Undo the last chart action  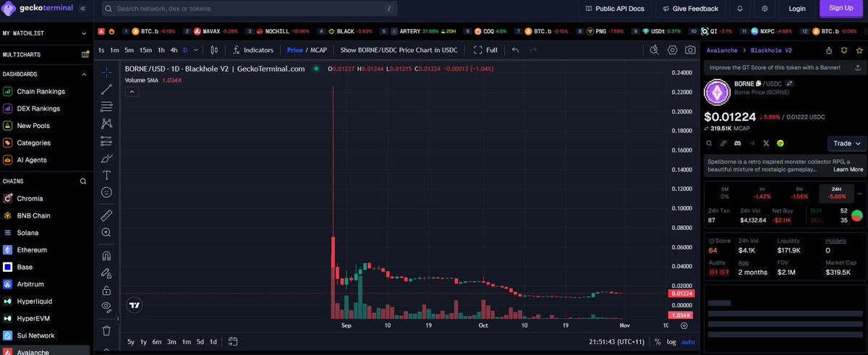point(515,50)
